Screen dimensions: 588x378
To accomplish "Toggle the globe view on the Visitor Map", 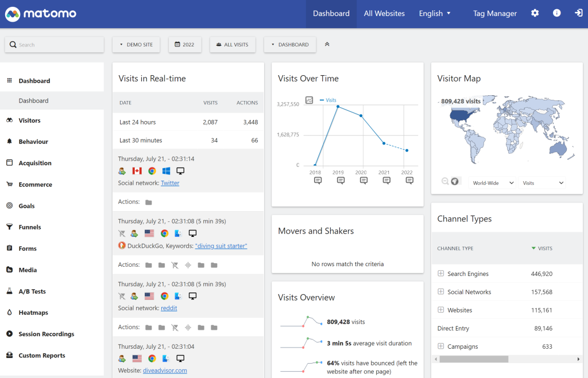I will pyautogui.click(x=455, y=181).
